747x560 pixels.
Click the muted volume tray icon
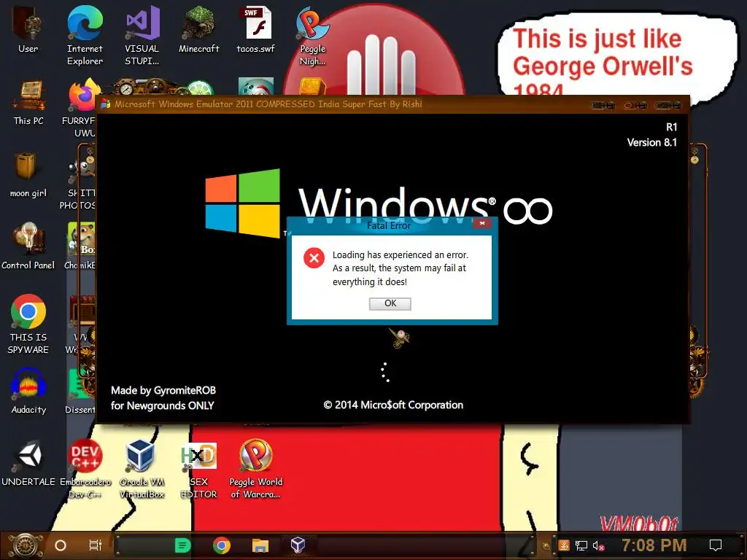pyautogui.click(x=598, y=545)
